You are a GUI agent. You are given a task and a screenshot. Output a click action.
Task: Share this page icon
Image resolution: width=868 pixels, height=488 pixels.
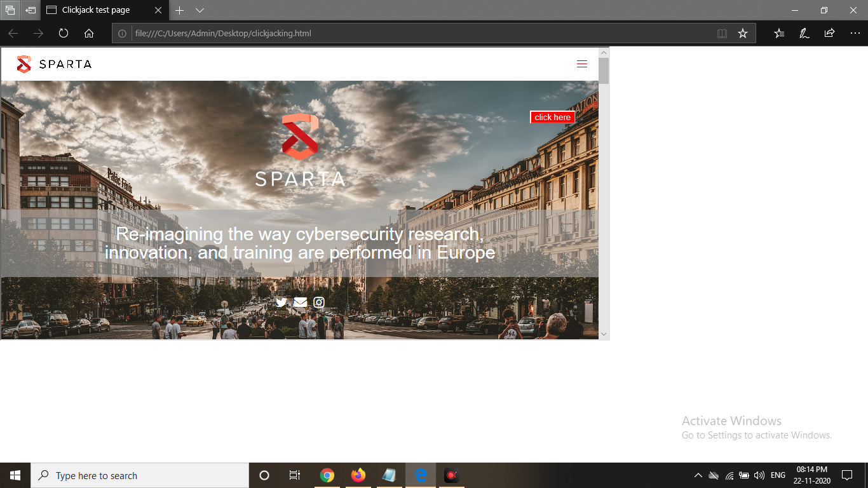coord(829,34)
